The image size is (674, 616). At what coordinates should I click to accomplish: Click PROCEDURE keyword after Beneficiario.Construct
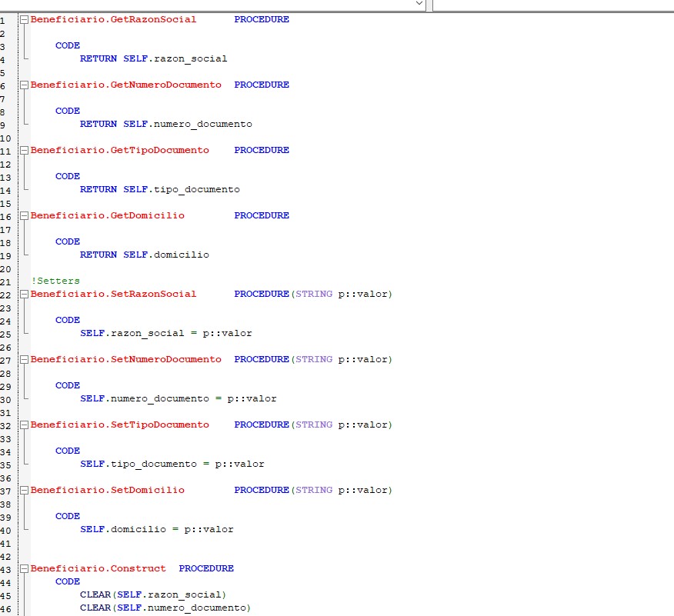pos(206,568)
